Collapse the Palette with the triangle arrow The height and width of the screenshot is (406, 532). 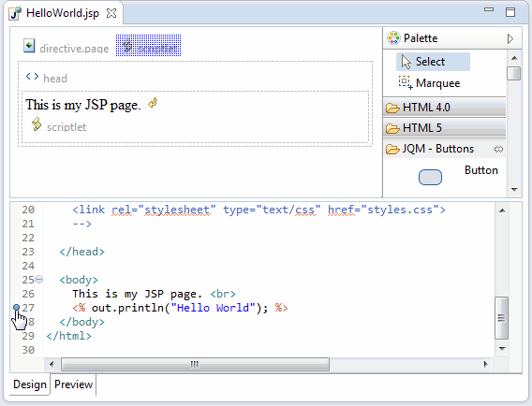tap(510, 38)
